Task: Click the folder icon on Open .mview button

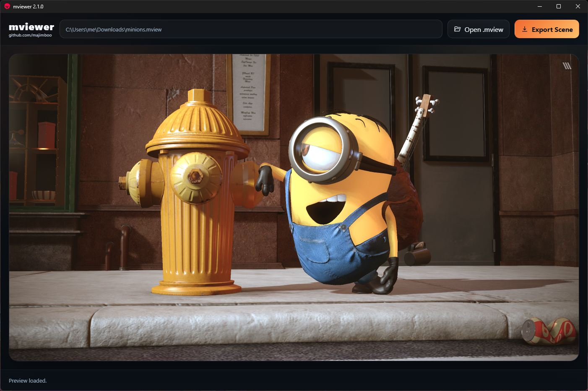Action: 458,29
